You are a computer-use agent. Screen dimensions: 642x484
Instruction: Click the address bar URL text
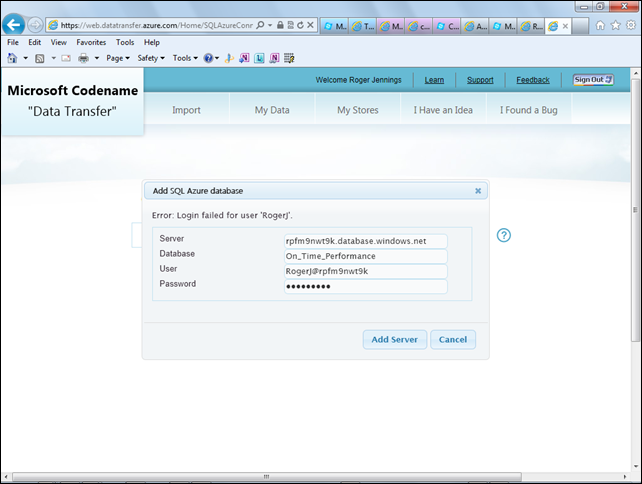157,25
